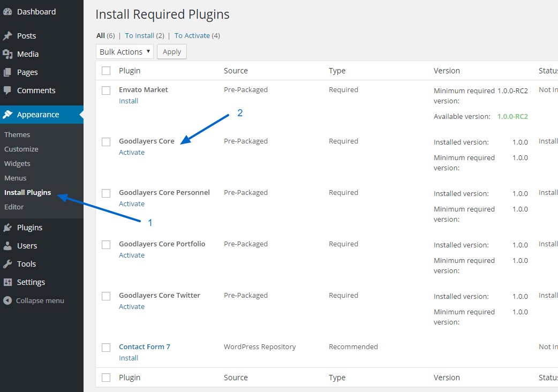Click the Tools wrench icon
The height and width of the screenshot is (392, 558).
[7, 264]
